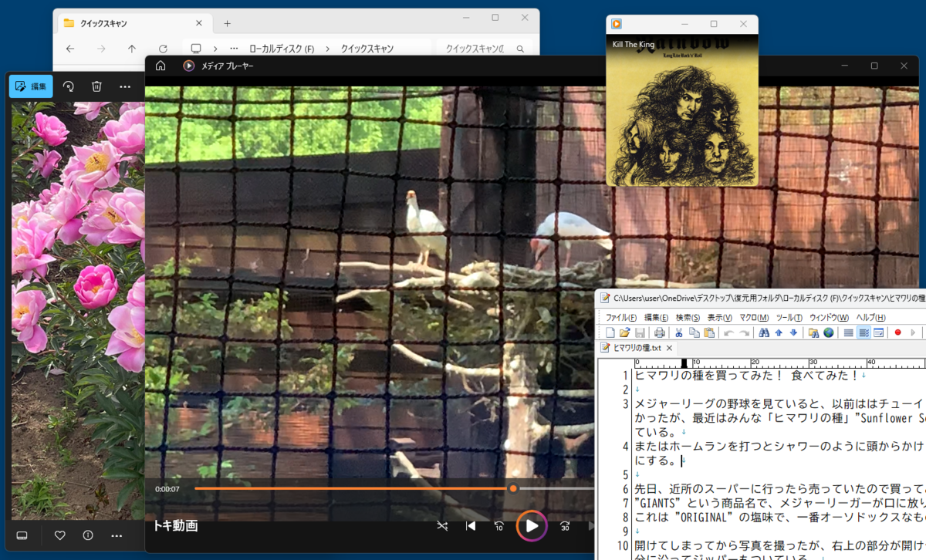Click the trash Delete icon in Photos
Image resolution: width=926 pixels, height=560 pixels.
[x=96, y=86]
